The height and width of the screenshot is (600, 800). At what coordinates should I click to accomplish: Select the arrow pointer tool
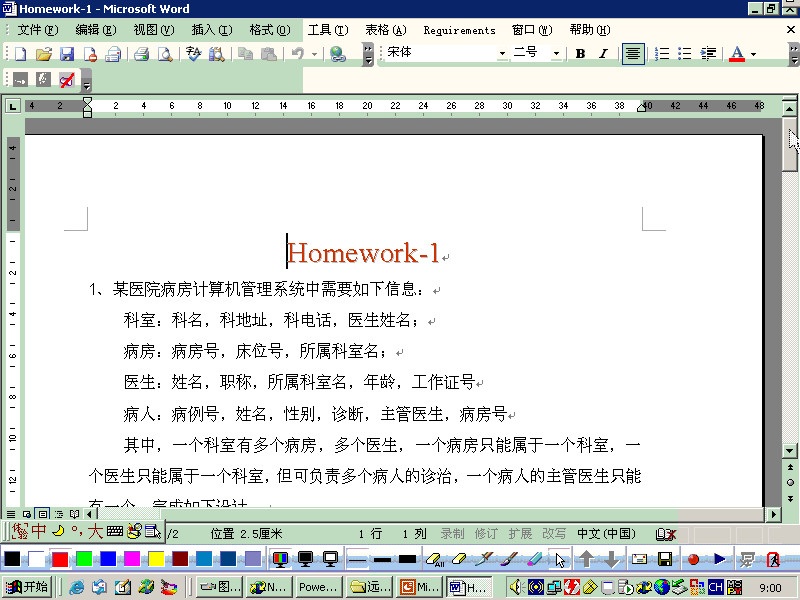tap(559, 560)
